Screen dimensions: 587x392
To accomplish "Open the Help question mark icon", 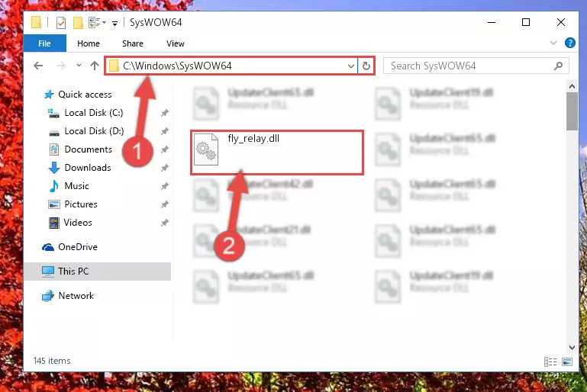I will 569,43.
